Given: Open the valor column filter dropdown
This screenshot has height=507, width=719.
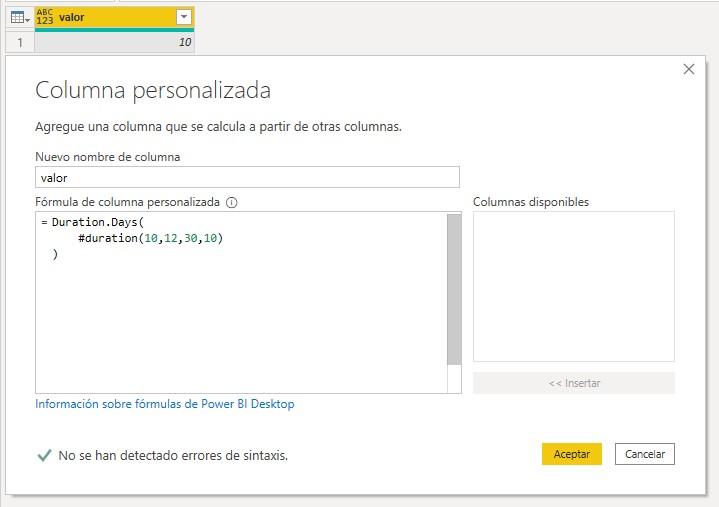Looking at the screenshot, I should click(x=182, y=17).
